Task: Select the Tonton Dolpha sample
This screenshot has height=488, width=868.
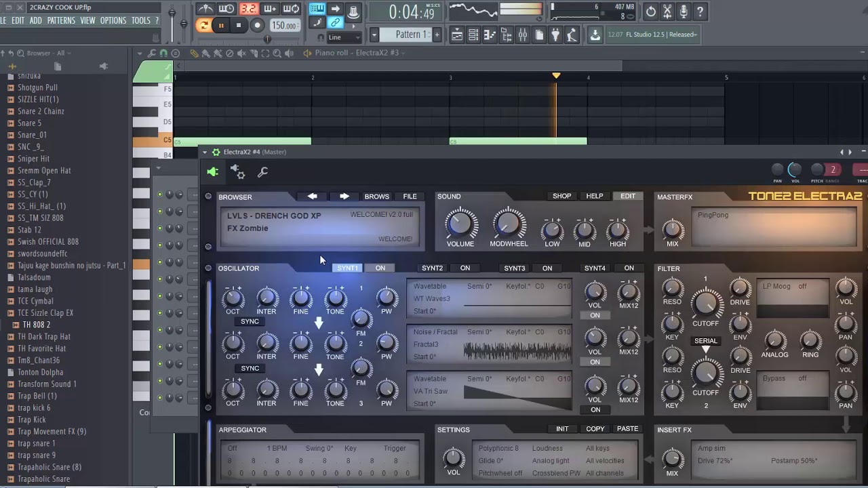Action: tap(40, 372)
